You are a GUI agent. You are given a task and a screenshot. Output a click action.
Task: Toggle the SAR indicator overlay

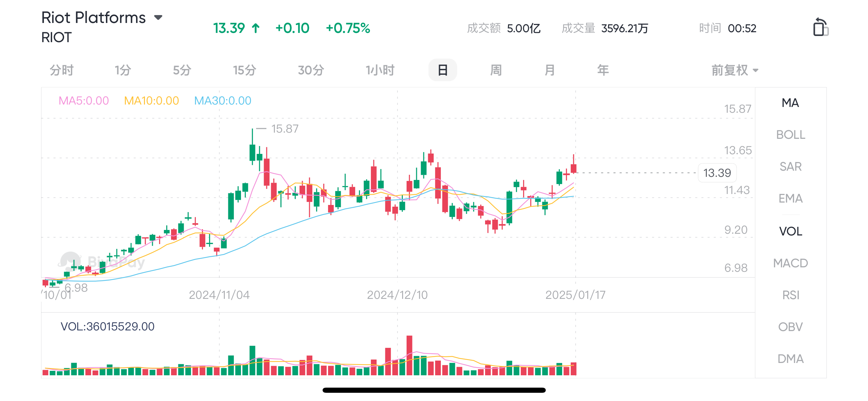point(791,167)
